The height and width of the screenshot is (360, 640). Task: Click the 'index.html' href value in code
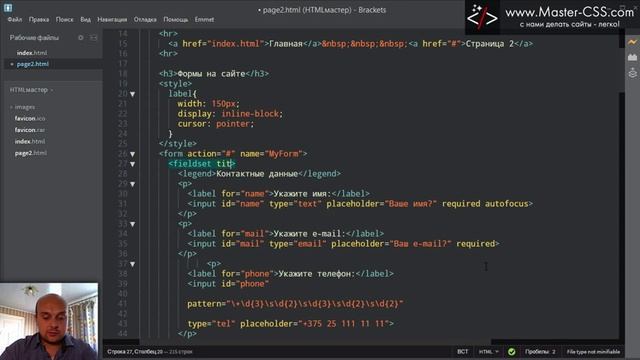tap(236, 44)
